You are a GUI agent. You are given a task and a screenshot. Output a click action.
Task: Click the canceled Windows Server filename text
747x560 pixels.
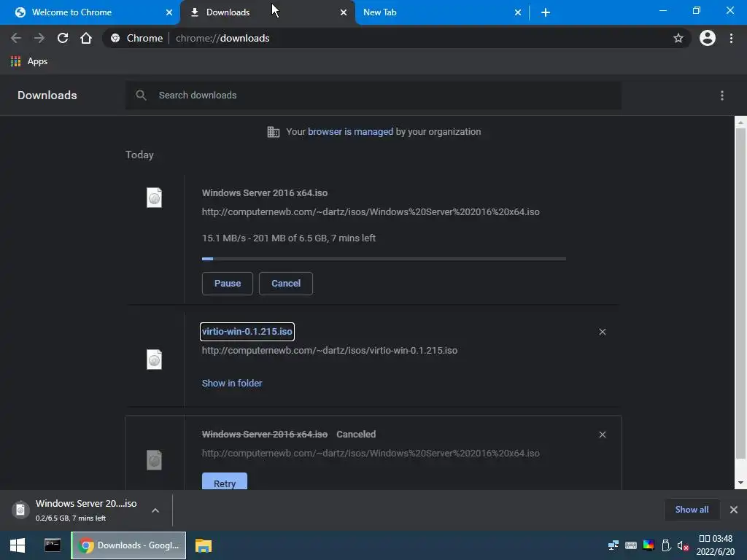265,435
